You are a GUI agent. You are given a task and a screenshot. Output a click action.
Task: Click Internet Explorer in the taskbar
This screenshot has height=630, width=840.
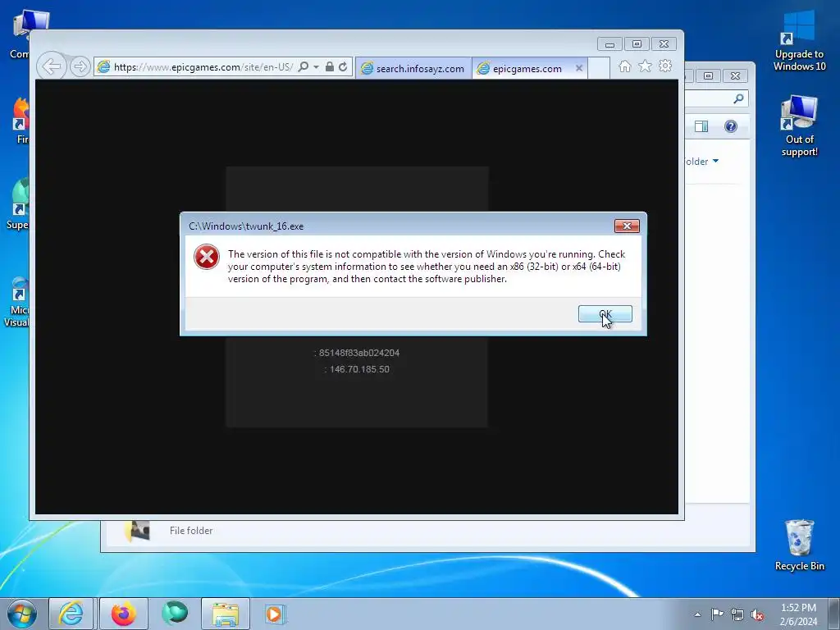pyautogui.click(x=71, y=614)
